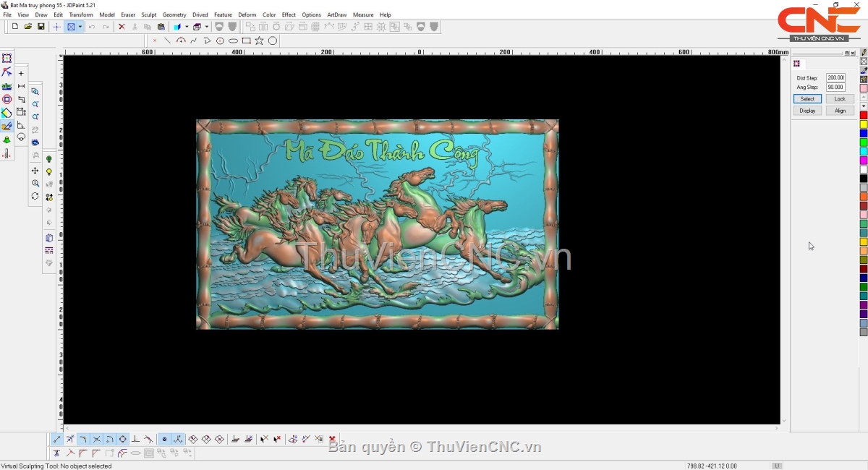Click the Save file icon
Viewport: 868px width, 470px height.
[x=41, y=27]
